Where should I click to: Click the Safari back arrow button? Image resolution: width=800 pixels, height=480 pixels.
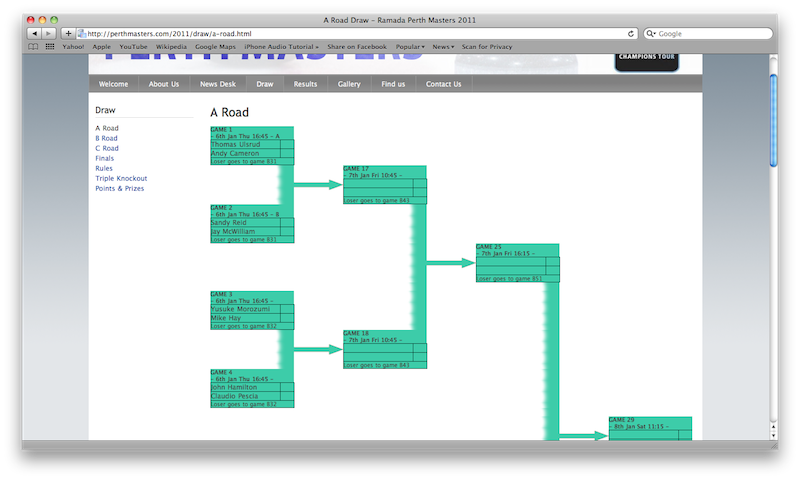pyautogui.click(x=34, y=34)
